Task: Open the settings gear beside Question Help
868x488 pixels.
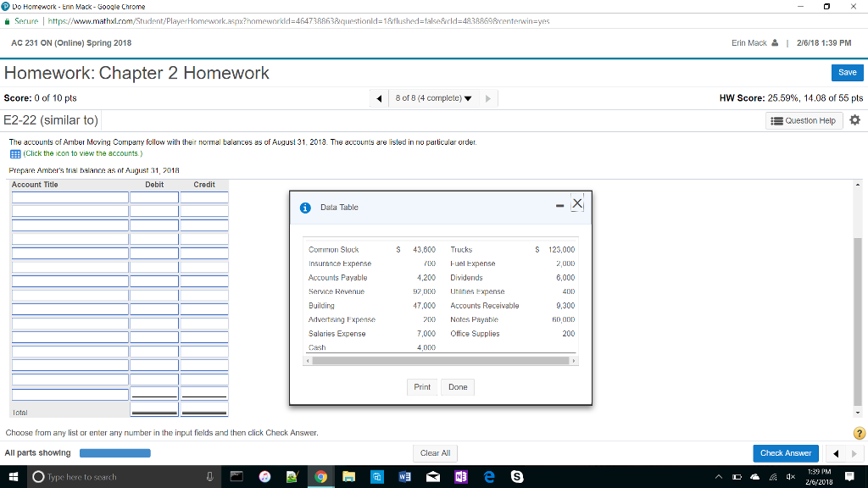Action: 854,120
